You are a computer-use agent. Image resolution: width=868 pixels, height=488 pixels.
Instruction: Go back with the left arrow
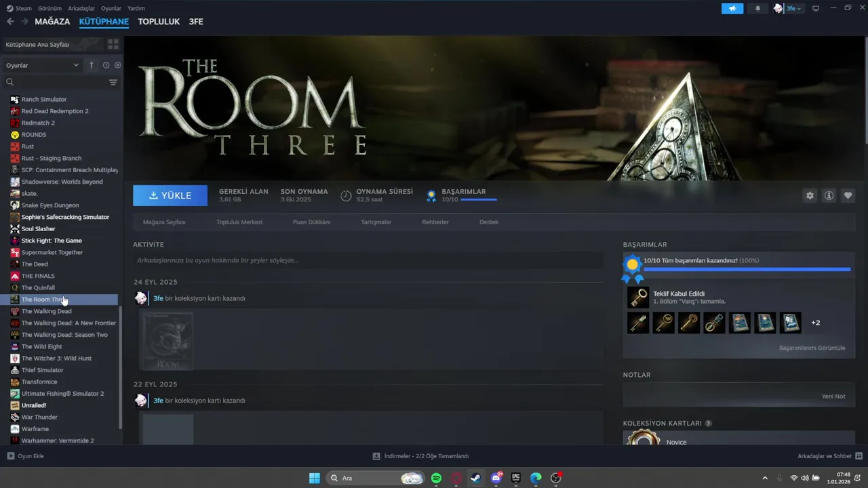click(x=10, y=22)
